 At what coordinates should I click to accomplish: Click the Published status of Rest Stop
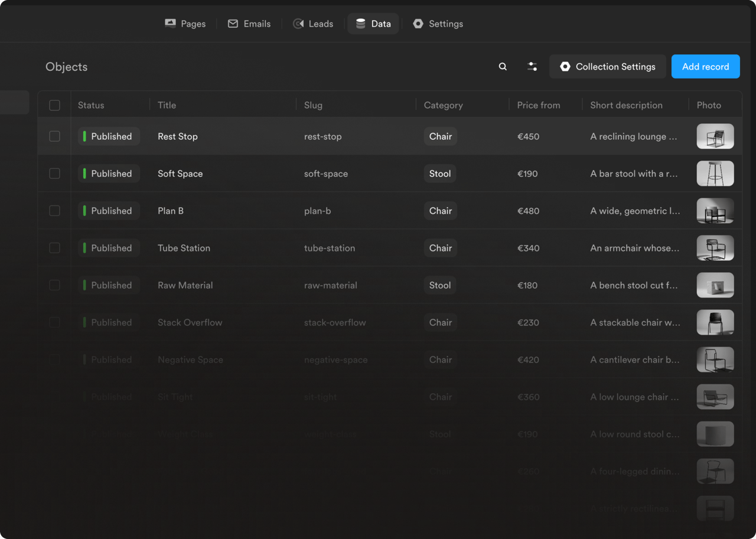tap(109, 136)
